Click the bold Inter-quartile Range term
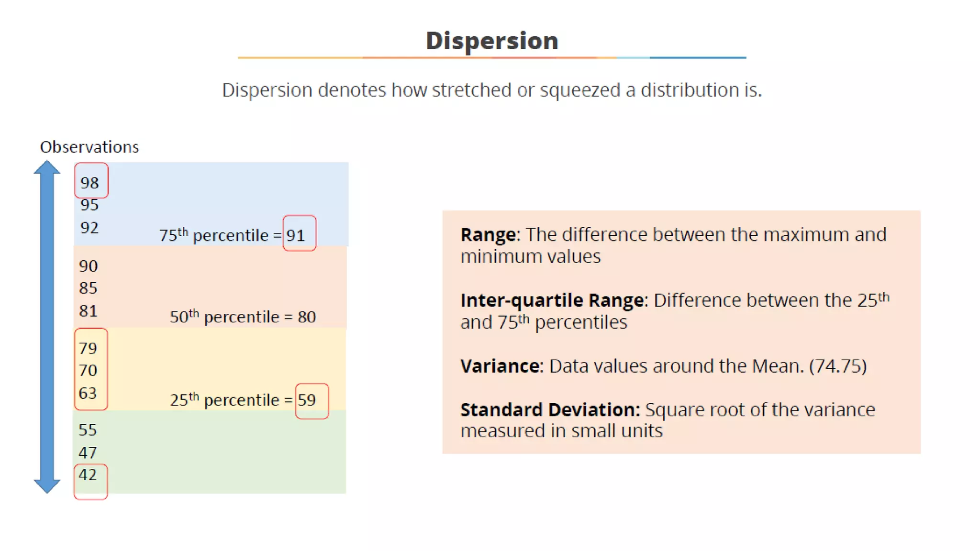This screenshot has width=980, height=551. (552, 300)
